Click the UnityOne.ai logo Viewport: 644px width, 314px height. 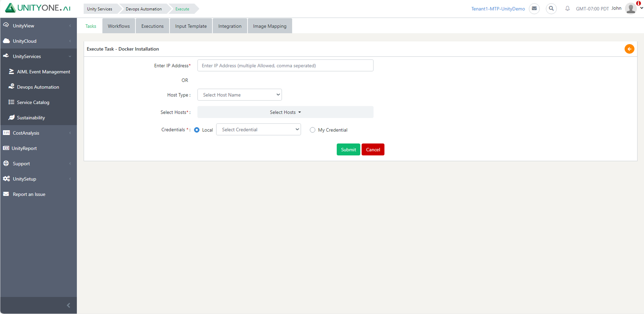(38, 8)
